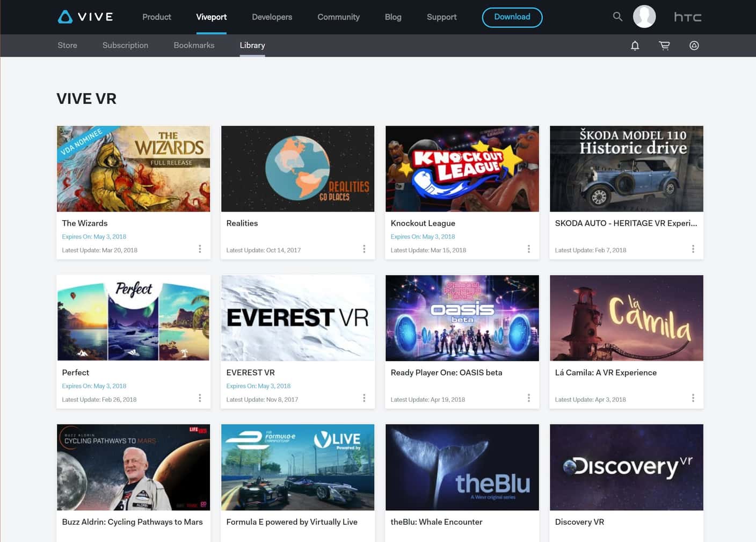756x542 pixels.
Task: Open more options for Ready Player One
Action: (x=529, y=399)
